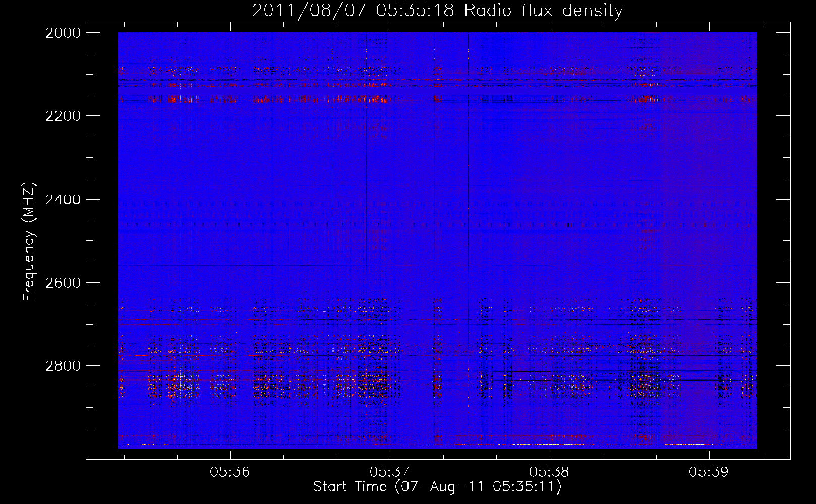Select the 2800 frequency tick label
The width and height of the screenshot is (816, 504).
tap(63, 366)
